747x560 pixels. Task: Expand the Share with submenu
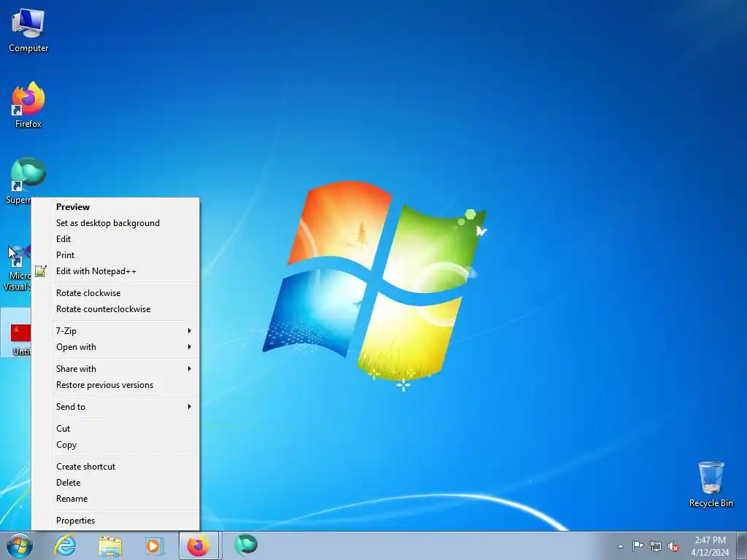(115, 368)
